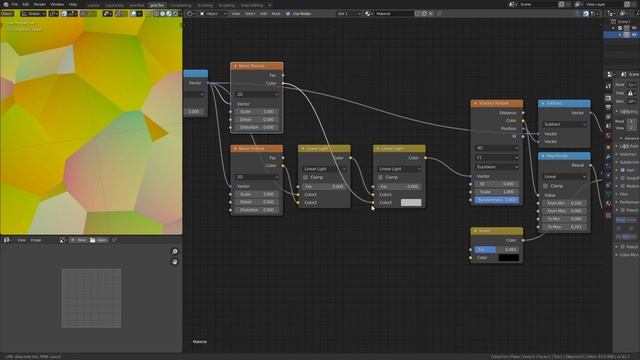This screenshot has width=640, height=360.
Task: Click the zoom magnifier icon in image editor
Action: 175,252
